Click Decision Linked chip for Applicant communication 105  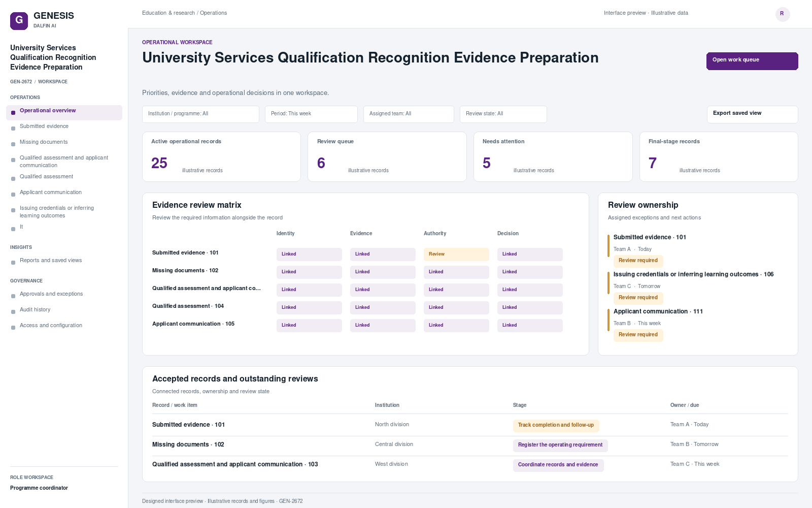(530, 326)
